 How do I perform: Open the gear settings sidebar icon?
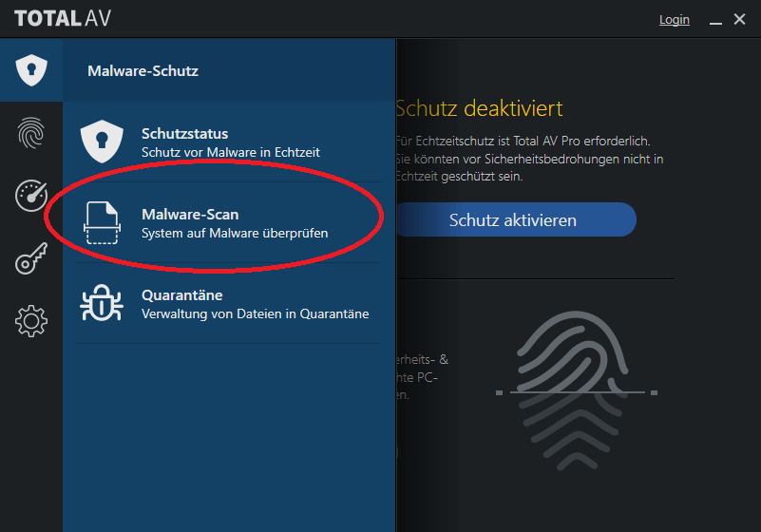(x=31, y=321)
